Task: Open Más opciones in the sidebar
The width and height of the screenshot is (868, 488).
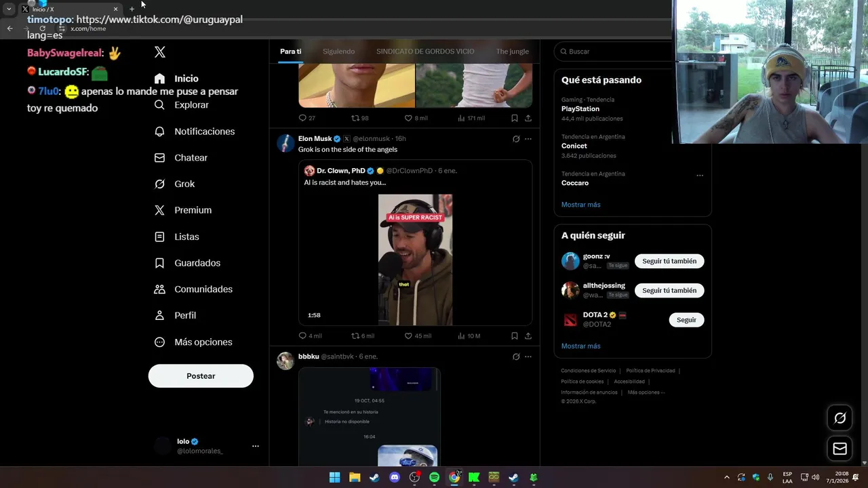Action: point(193,342)
